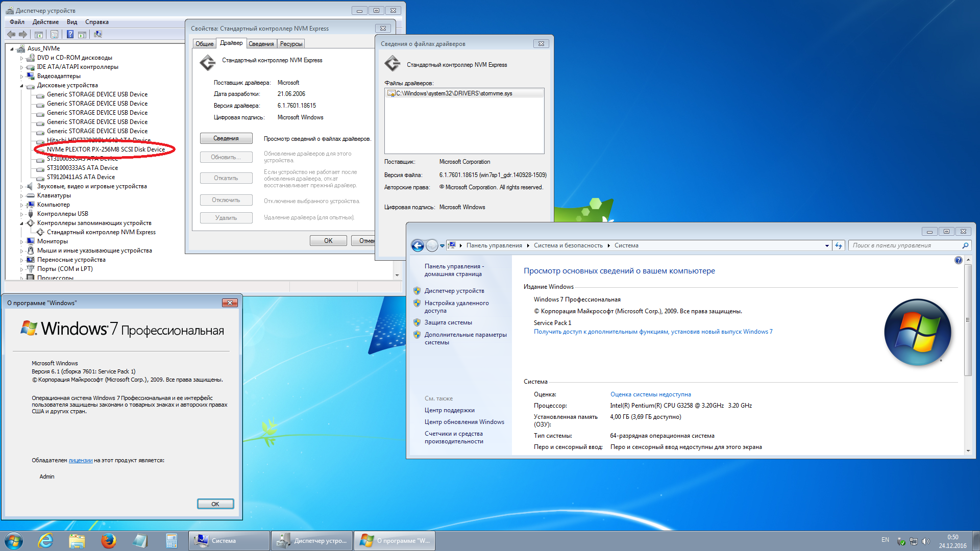Open the address bar history dropdown arrow
The height and width of the screenshot is (551, 980).
coord(827,245)
